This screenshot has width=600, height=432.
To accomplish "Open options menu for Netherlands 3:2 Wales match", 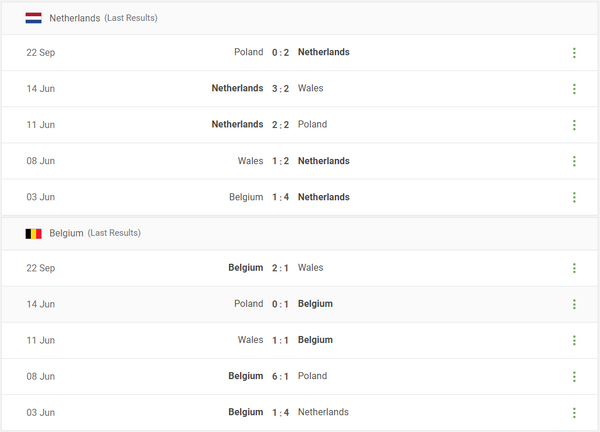I will (x=574, y=89).
